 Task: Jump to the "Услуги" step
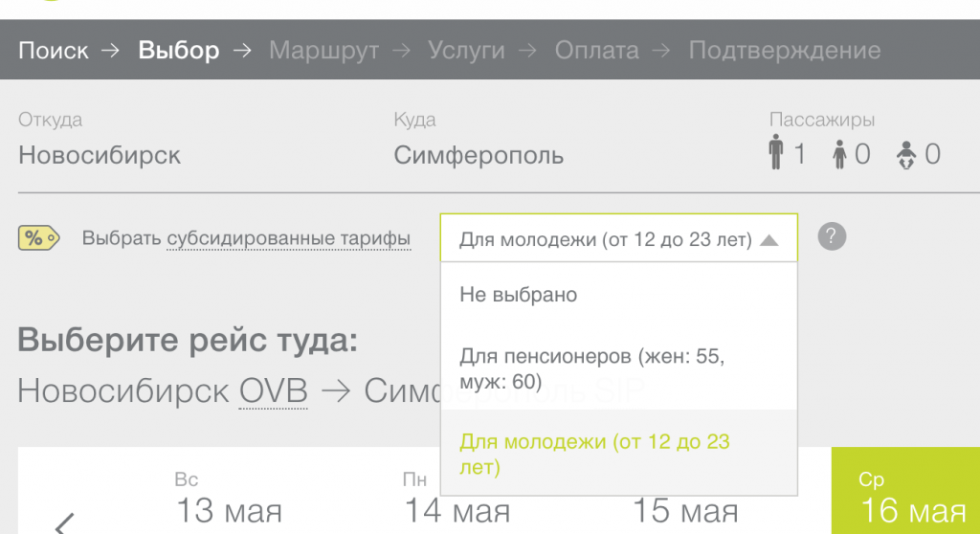[466, 51]
